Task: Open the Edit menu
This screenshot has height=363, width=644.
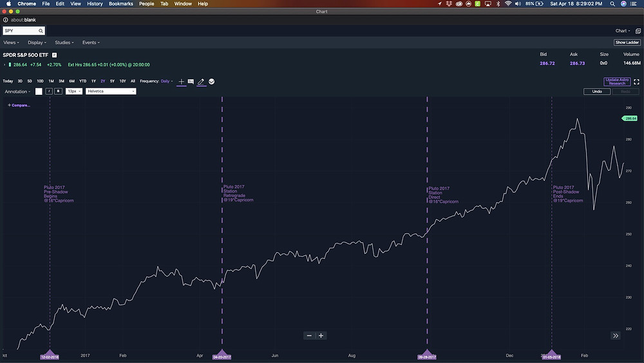Action: tap(60, 4)
